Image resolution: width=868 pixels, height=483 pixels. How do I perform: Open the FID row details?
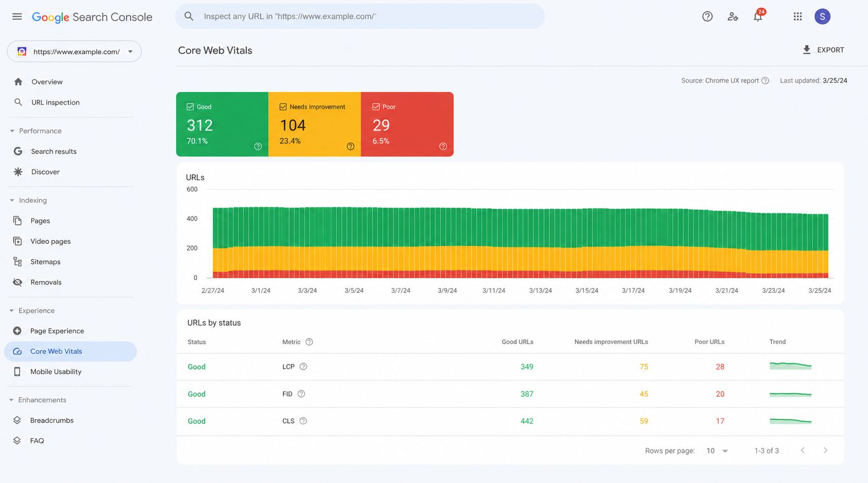click(x=510, y=394)
